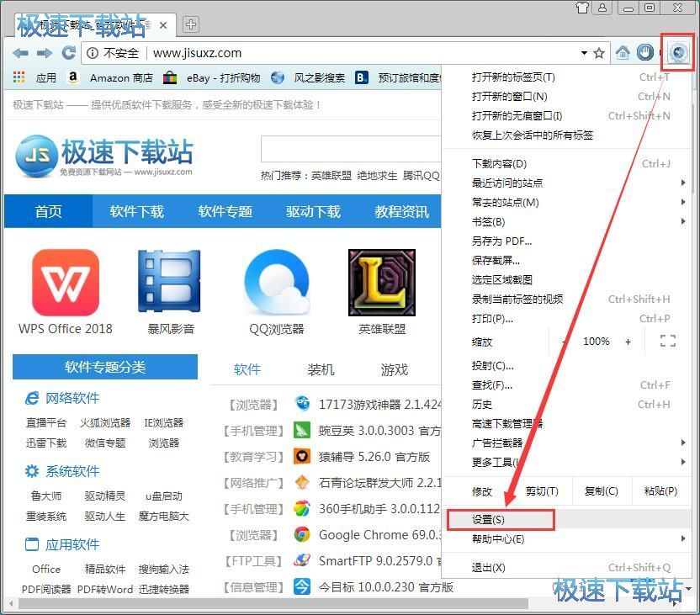Open the 豌豆荚 download entry icon
700x615 pixels.
click(x=302, y=430)
